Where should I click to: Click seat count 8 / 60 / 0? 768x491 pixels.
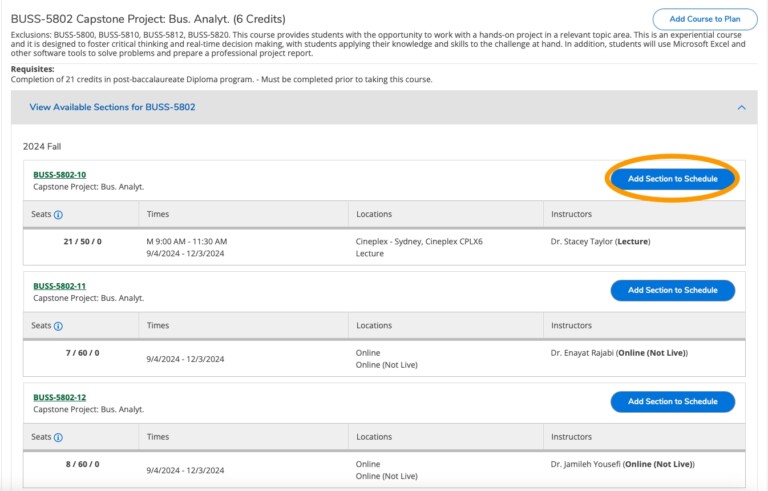(x=82, y=464)
